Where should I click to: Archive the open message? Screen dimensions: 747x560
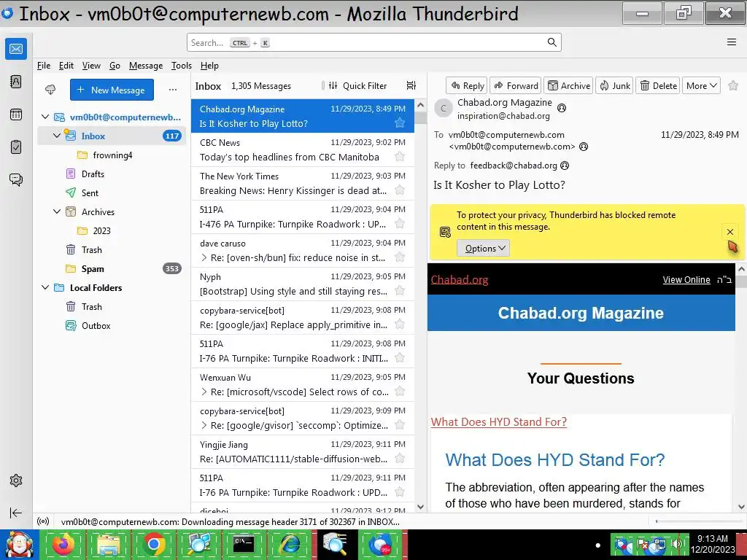568,86
